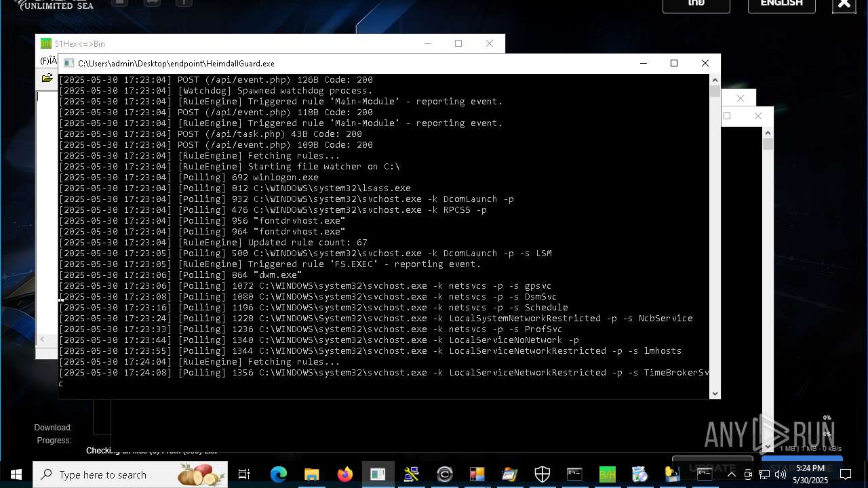Open Task View from the taskbar

[x=244, y=474]
